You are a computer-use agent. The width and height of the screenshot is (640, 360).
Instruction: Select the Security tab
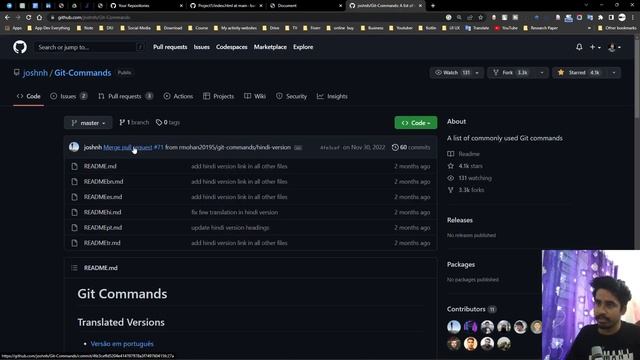[x=291, y=96]
